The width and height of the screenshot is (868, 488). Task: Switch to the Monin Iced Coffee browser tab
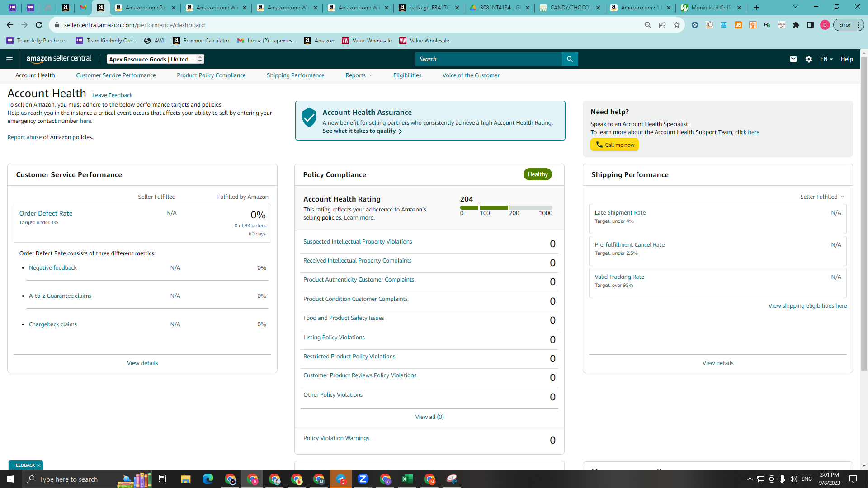(x=711, y=8)
